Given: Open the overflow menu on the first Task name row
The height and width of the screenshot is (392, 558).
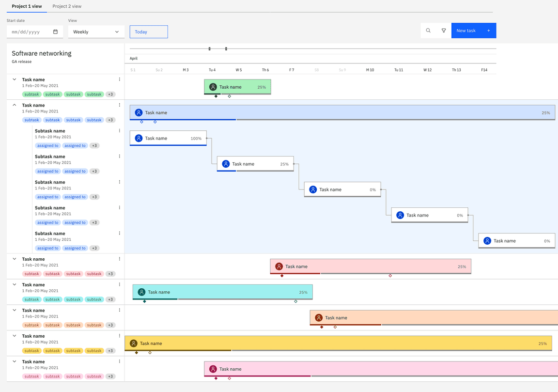Looking at the screenshot, I should tap(120, 79).
